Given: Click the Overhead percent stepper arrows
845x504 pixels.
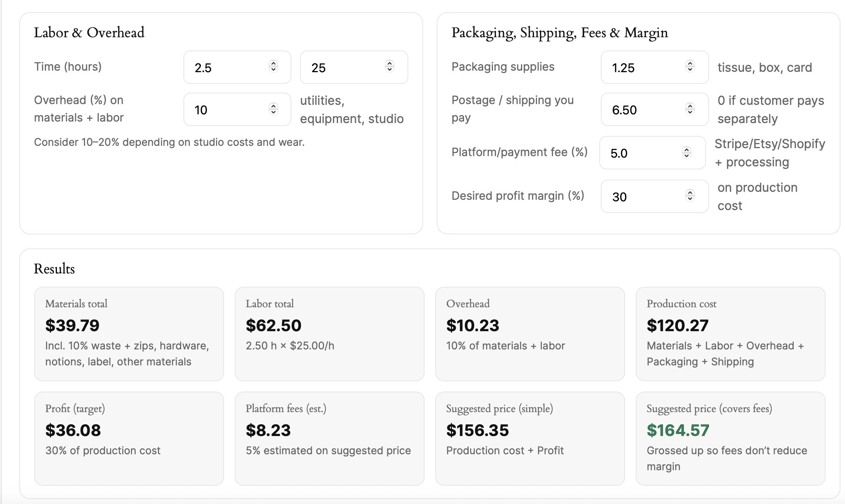Looking at the screenshot, I should click(273, 109).
